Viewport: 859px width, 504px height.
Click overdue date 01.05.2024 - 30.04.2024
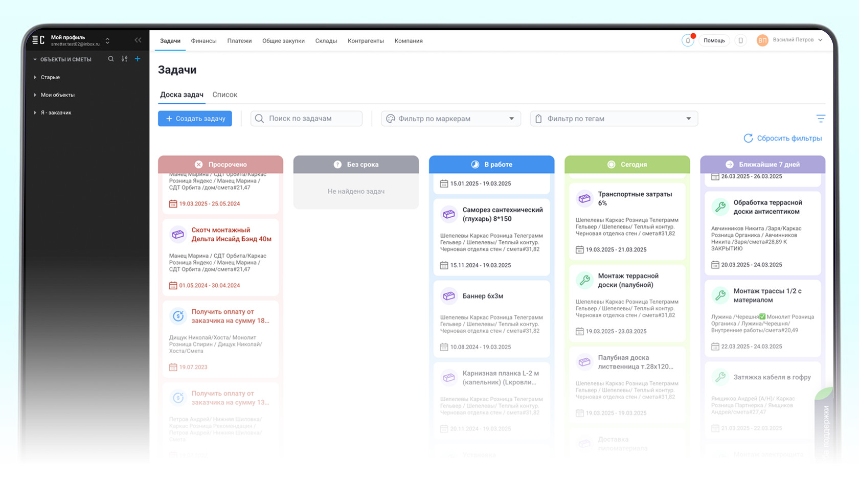(x=209, y=285)
